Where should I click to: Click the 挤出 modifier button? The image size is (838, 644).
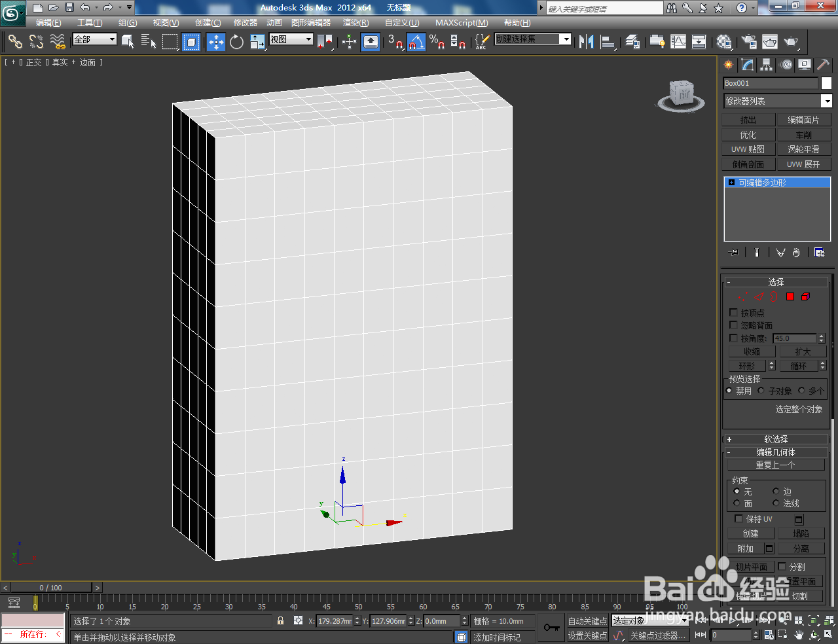(748, 120)
